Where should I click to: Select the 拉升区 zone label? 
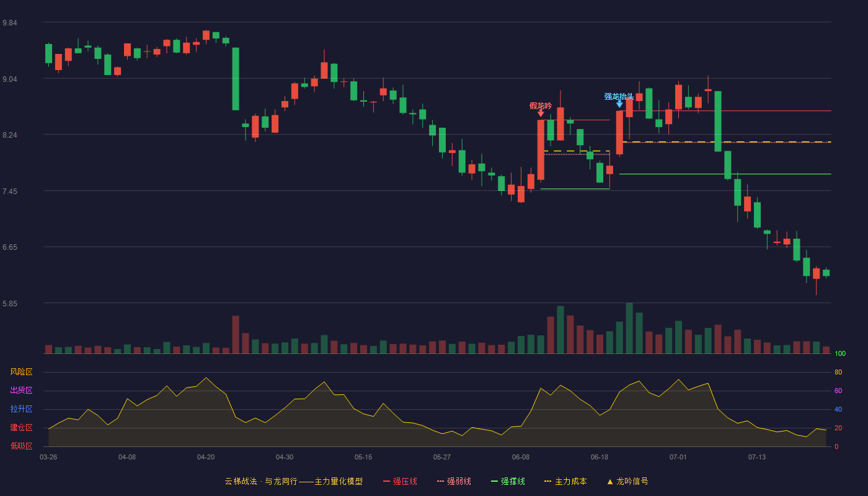pos(21,409)
